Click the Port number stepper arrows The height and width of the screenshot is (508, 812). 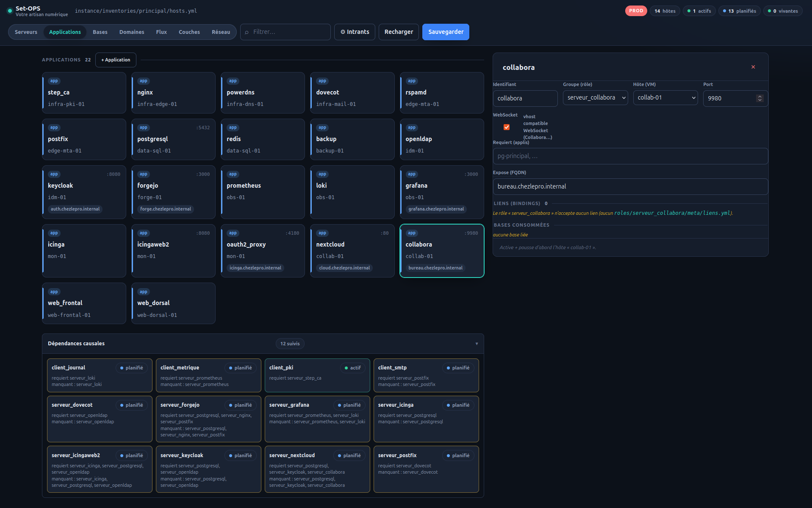pyautogui.click(x=760, y=98)
